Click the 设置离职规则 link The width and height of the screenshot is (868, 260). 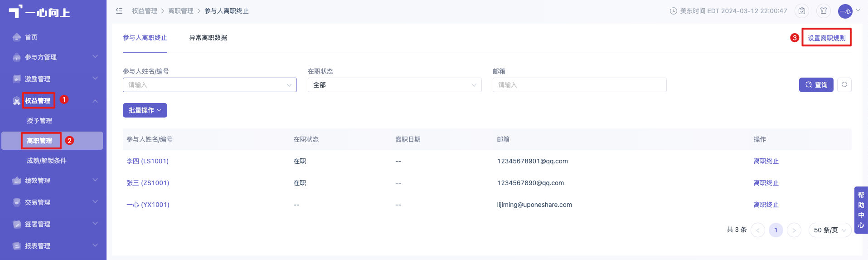click(827, 38)
